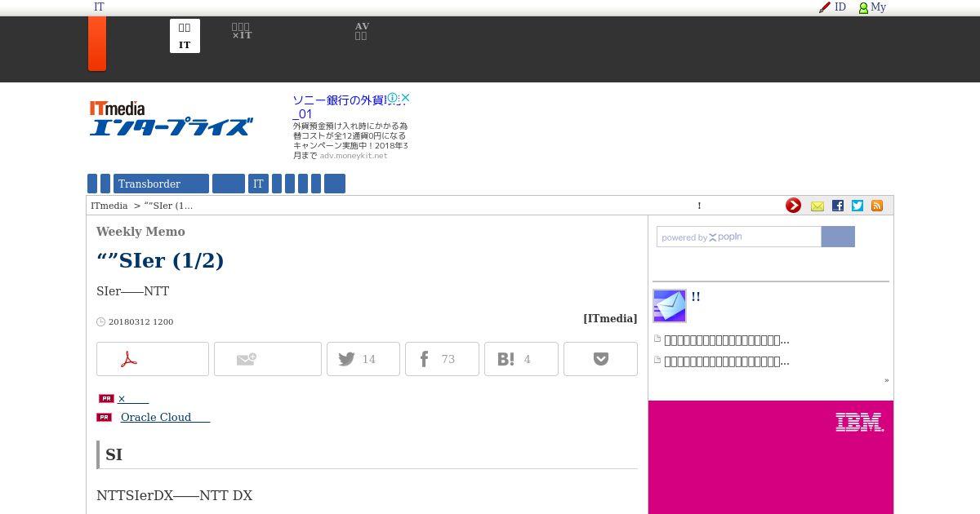Click adv.moneykit.net ad link
The width and height of the screenshot is (980, 514).
354,155
